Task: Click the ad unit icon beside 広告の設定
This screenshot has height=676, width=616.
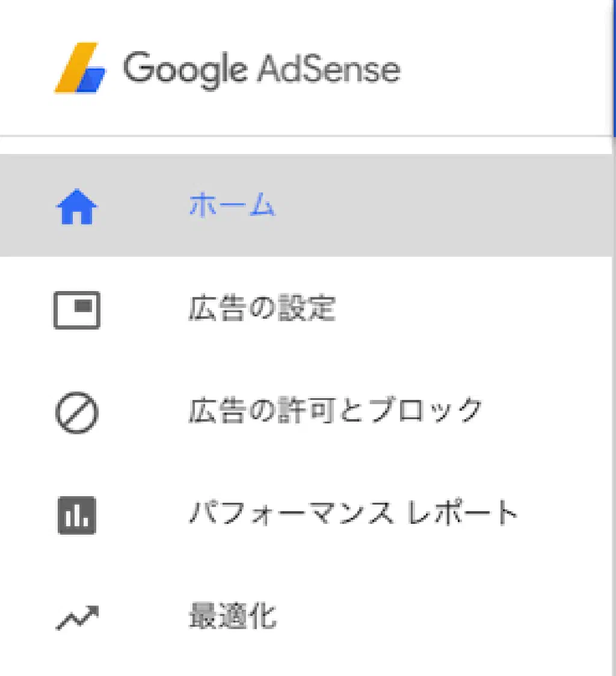Action: pos(76,310)
